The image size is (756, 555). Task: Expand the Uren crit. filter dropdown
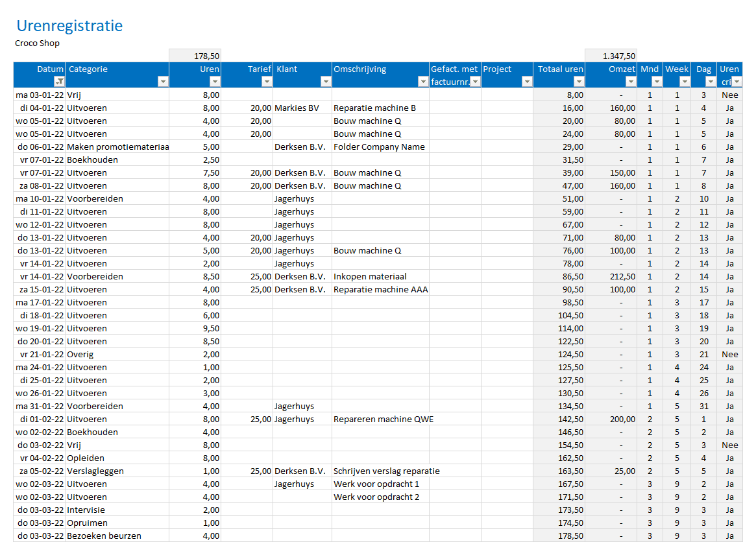point(737,82)
